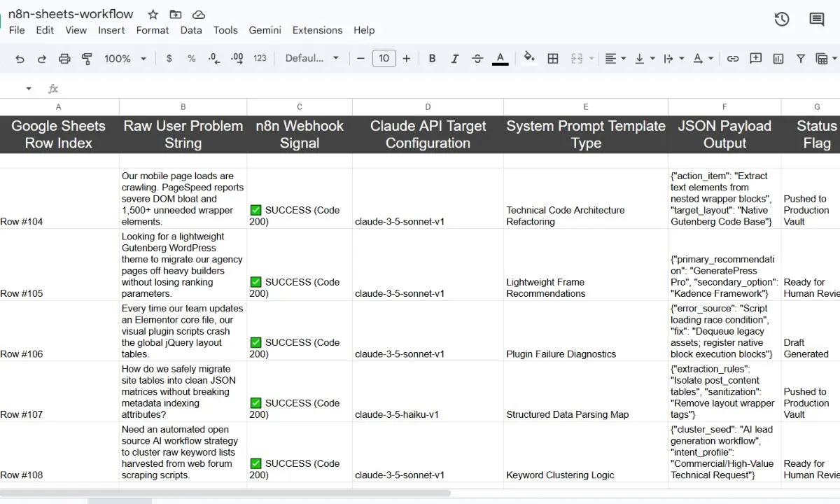Select column A header
The height and width of the screenshot is (504, 840).
[58, 107]
